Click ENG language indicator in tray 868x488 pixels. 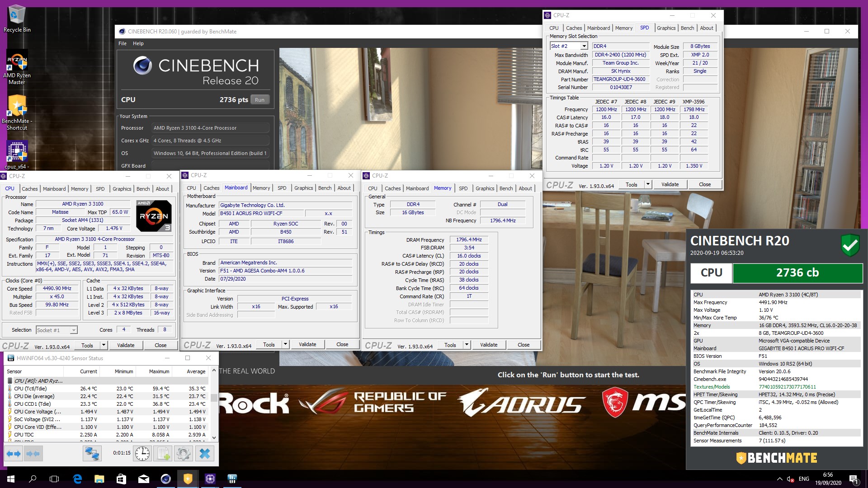click(x=804, y=479)
